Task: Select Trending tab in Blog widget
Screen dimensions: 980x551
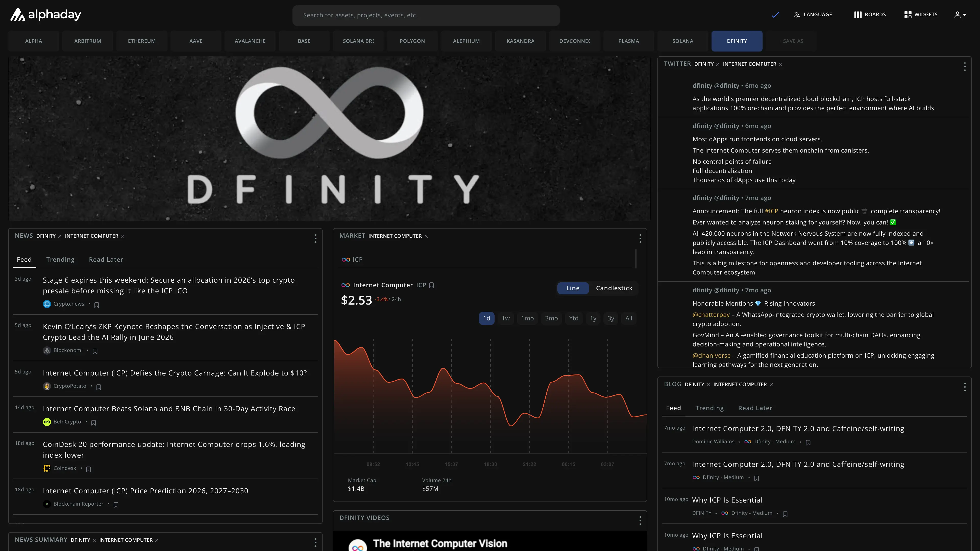Action: click(709, 408)
